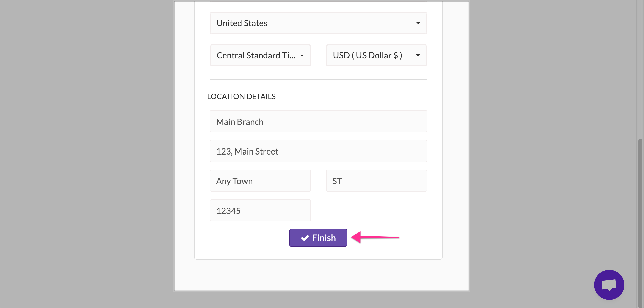Open the United States country dropdown

click(x=318, y=23)
